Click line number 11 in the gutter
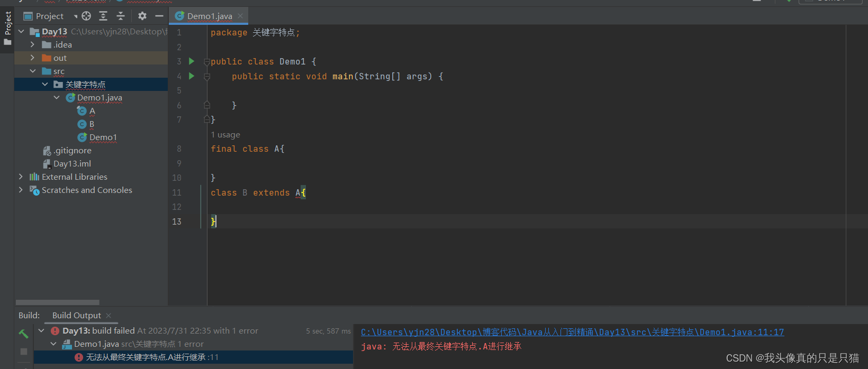868x369 pixels. (177, 192)
